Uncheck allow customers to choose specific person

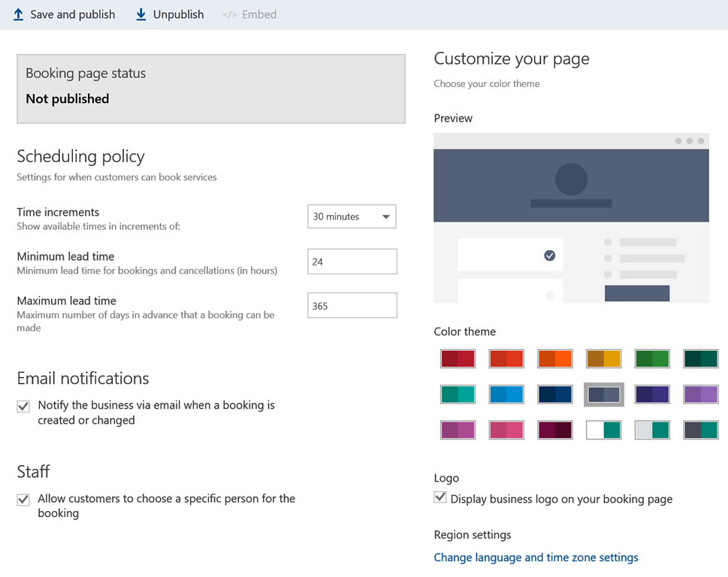[23, 500]
